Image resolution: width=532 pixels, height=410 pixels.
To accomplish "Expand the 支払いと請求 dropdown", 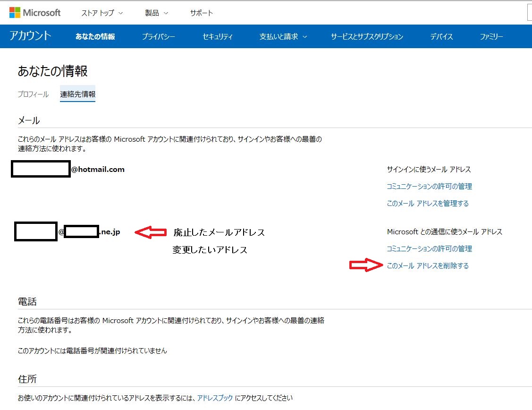I will 283,37.
